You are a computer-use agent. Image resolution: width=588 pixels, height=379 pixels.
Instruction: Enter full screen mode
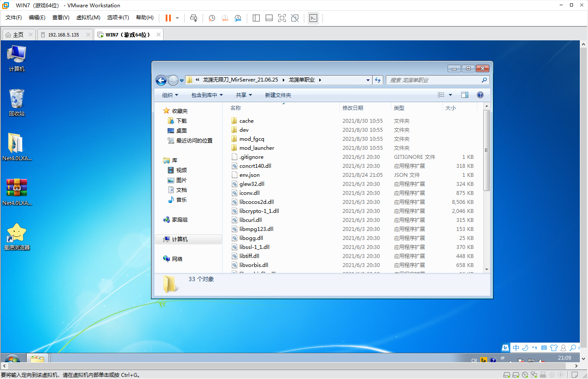282,18
